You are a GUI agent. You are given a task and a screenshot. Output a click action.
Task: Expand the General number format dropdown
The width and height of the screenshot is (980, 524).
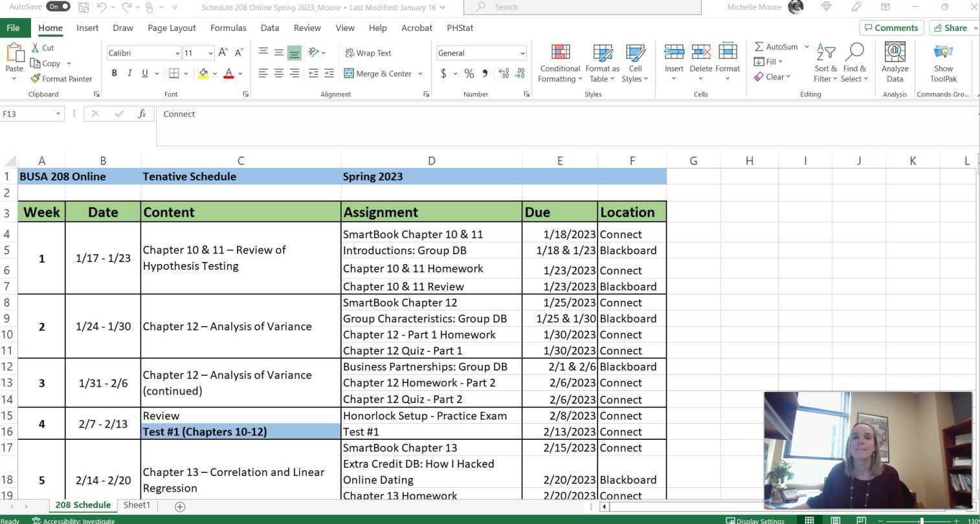pyautogui.click(x=522, y=53)
